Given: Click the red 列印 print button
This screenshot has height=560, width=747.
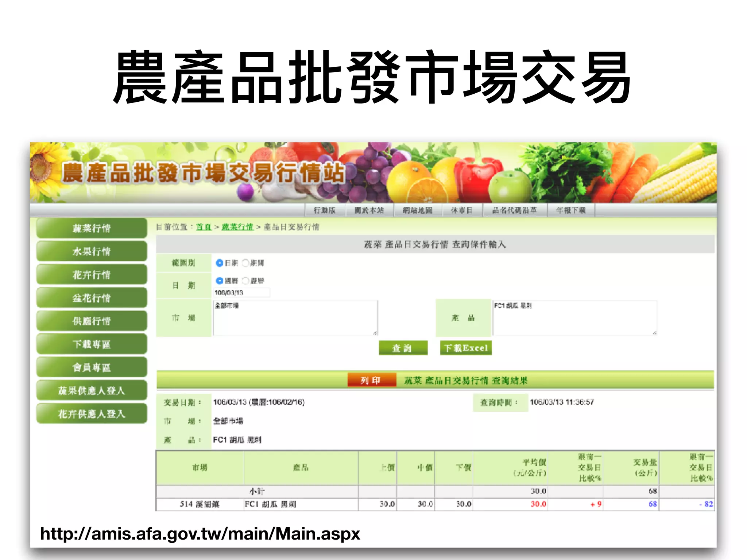Looking at the screenshot, I should tap(372, 380).
